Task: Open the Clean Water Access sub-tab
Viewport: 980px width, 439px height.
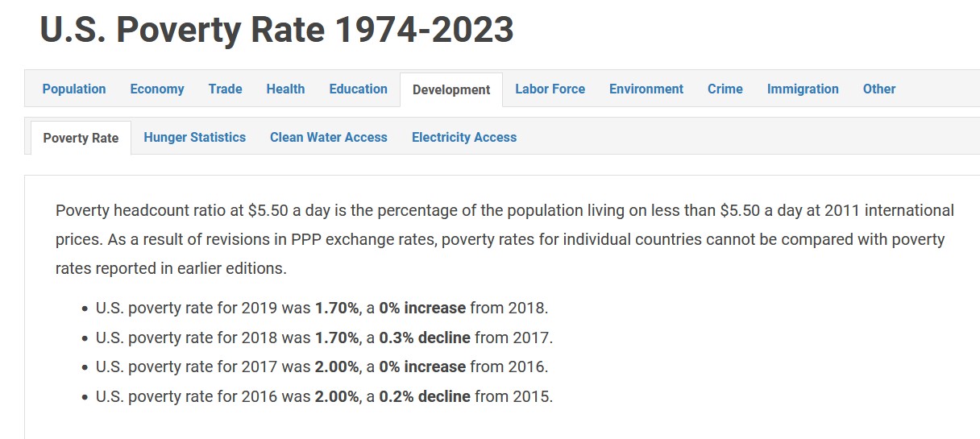Action: [x=329, y=137]
